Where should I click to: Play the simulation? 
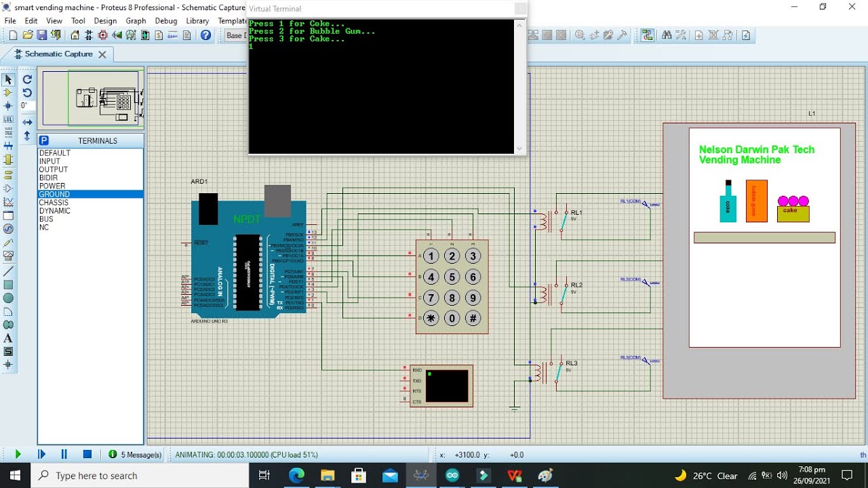click(x=18, y=454)
